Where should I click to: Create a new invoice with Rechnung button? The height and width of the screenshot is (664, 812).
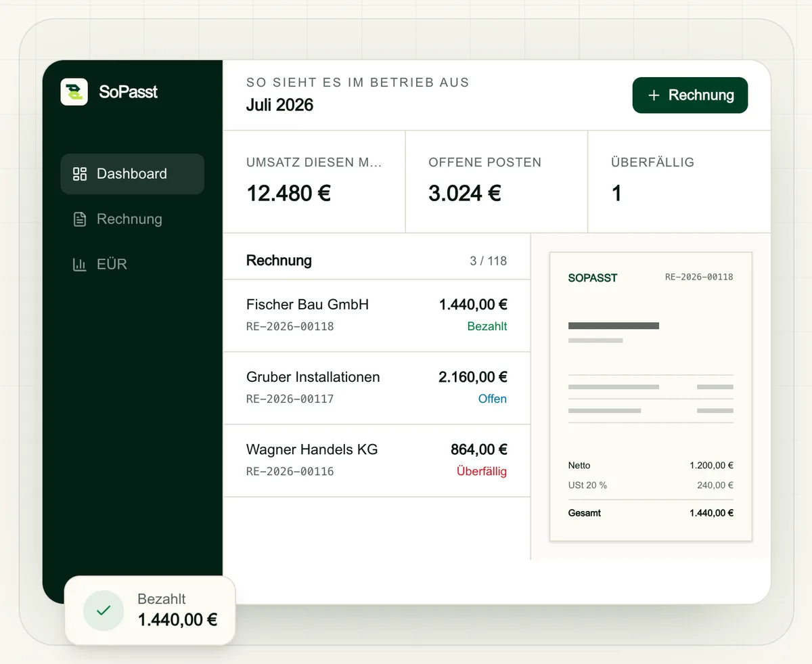(690, 95)
